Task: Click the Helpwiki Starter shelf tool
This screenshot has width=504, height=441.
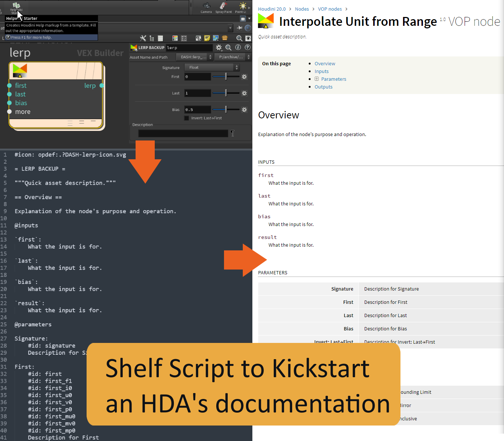Action: (16, 8)
